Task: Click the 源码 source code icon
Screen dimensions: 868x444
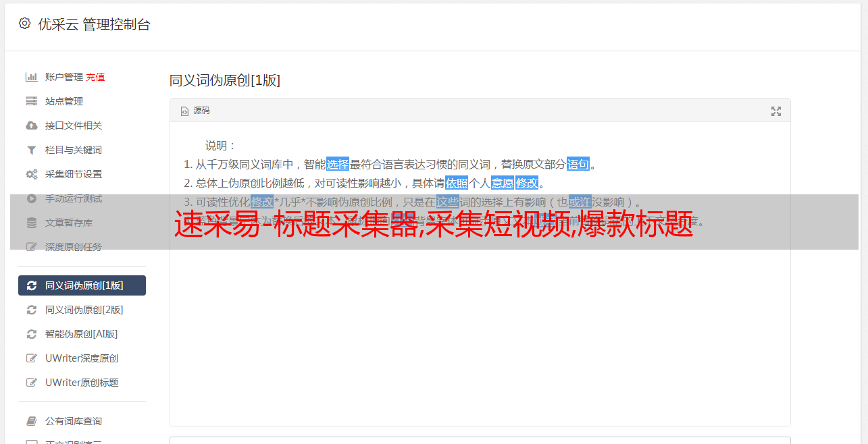Action: [x=184, y=111]
